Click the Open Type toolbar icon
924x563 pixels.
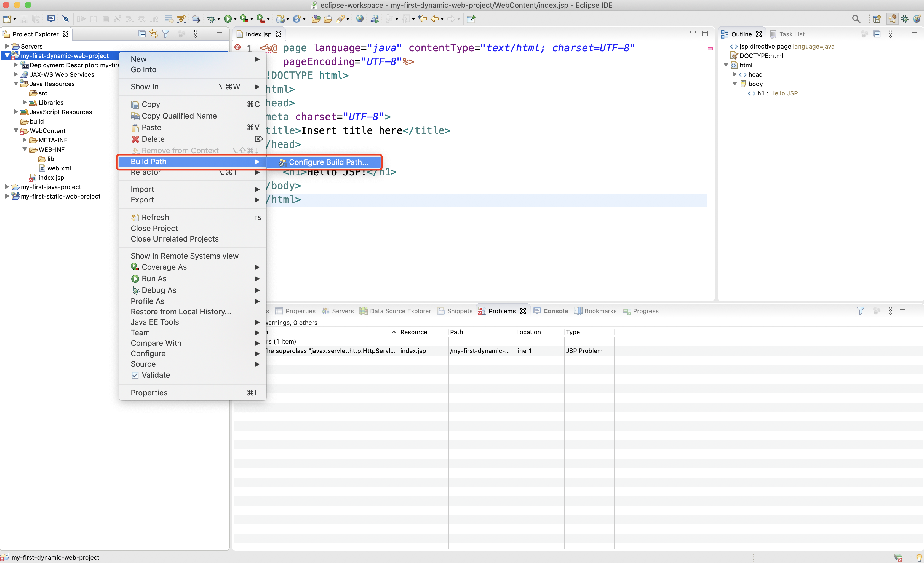pos(316,19)
